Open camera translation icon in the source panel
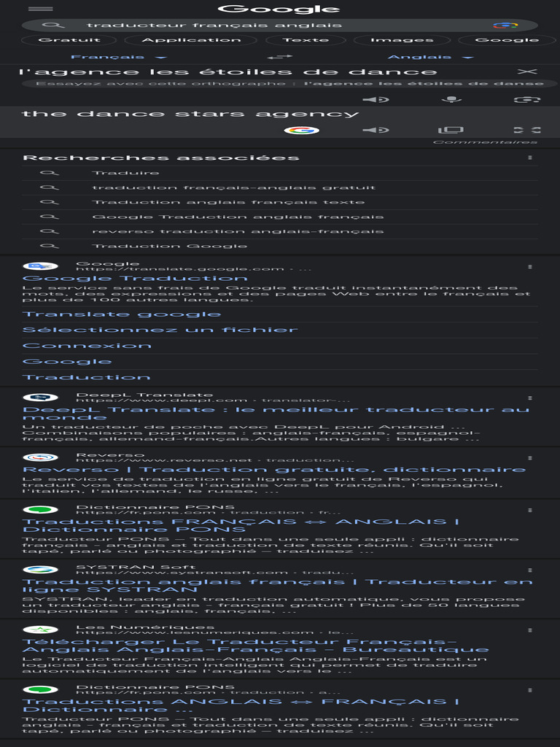560x747 pixels. pos(527,99)
